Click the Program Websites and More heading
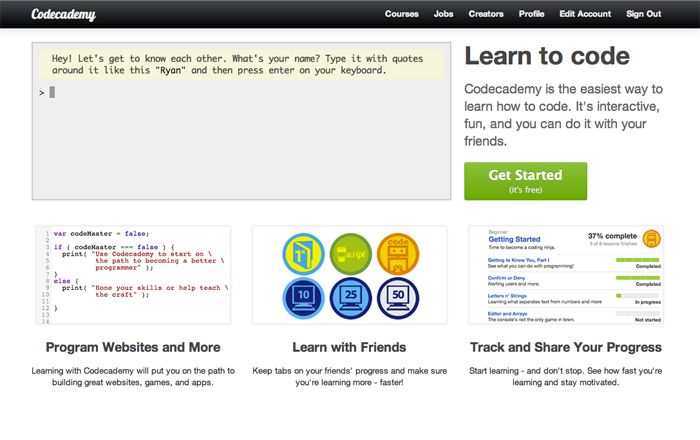 [x=133, y=347]
